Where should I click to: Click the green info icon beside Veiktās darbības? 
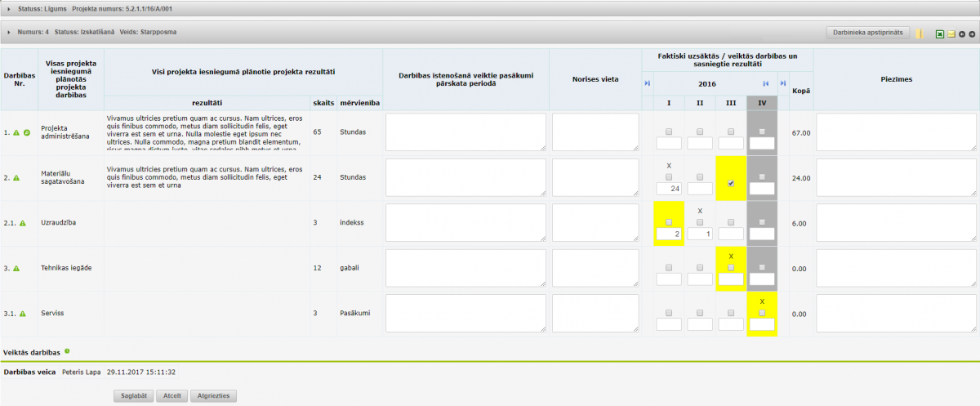[67, 351]
